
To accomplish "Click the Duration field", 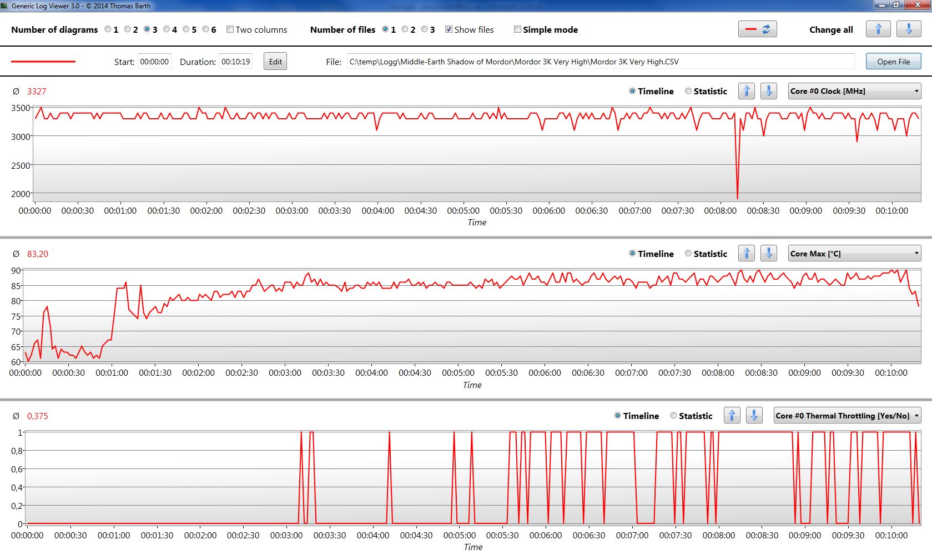I will (235, 62).
